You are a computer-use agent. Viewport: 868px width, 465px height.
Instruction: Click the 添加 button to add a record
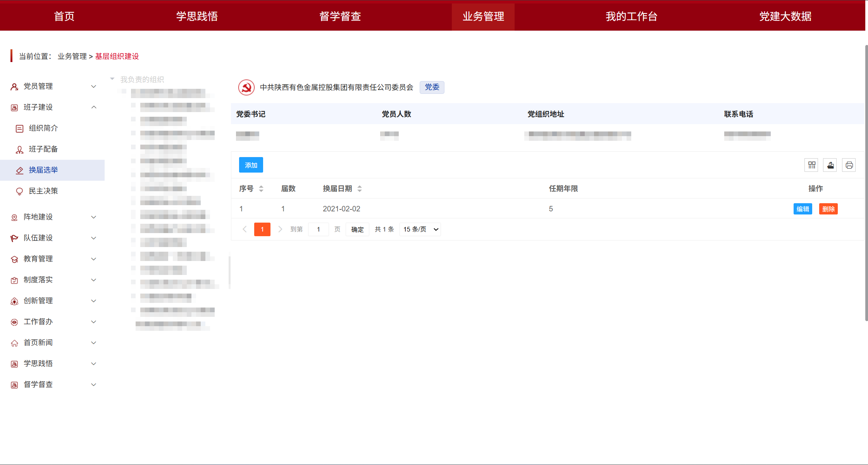(x=251, y=165)
